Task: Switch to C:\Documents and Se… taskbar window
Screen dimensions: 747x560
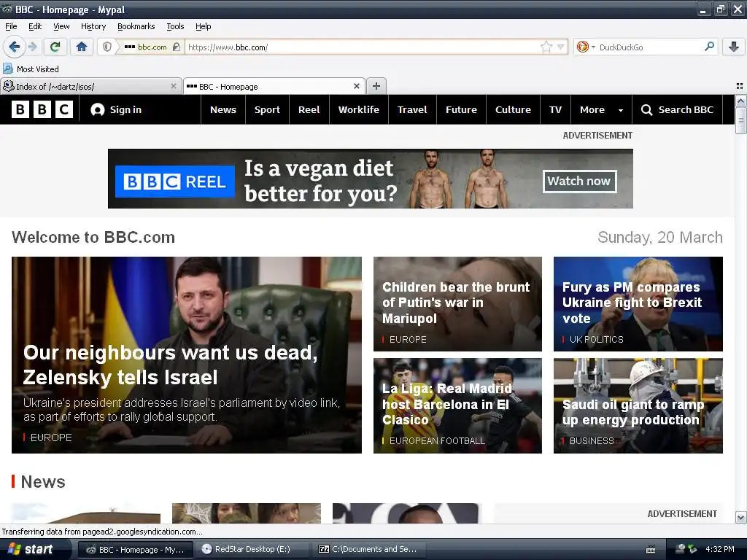Action: [369, 549]
